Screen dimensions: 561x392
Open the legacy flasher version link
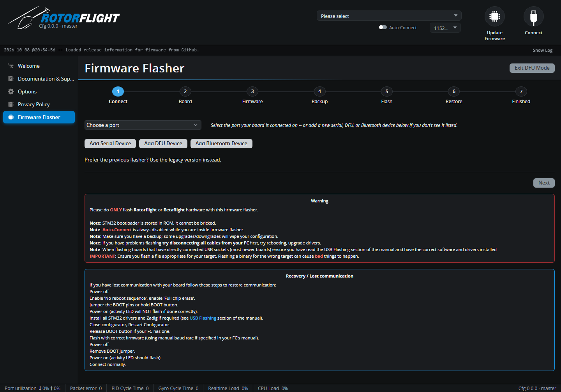coord(153,160)
